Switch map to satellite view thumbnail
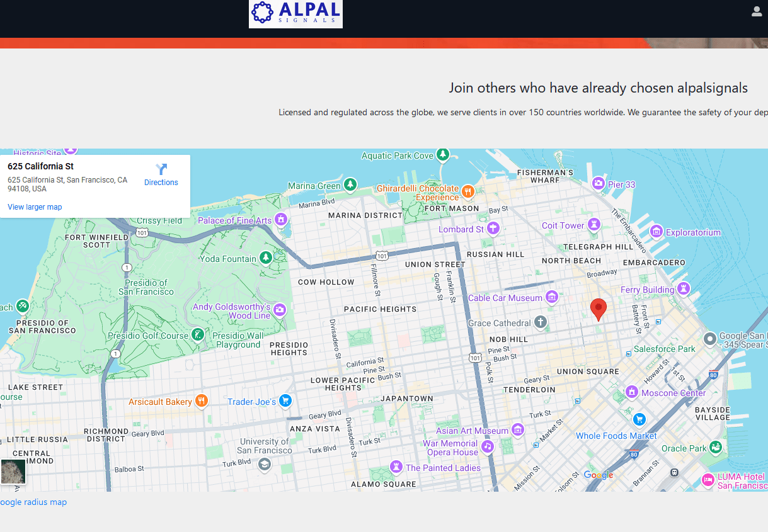768x532 pixels. tap(13, 472)
